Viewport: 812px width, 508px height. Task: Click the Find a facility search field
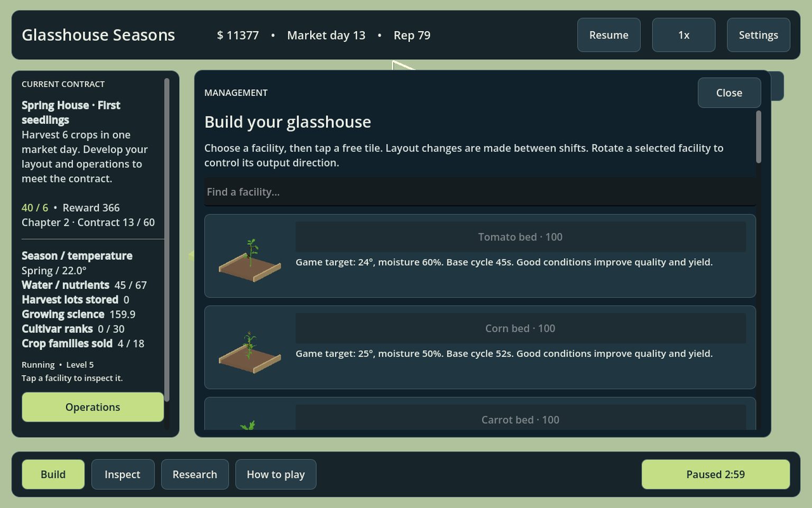point(479,192)
